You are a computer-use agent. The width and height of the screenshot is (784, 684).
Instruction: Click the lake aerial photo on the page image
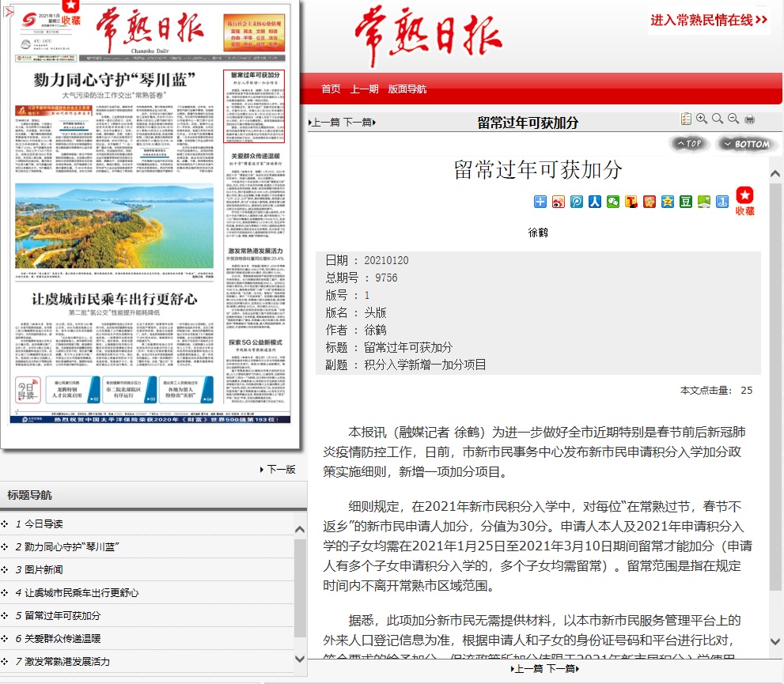coord(115,226)
